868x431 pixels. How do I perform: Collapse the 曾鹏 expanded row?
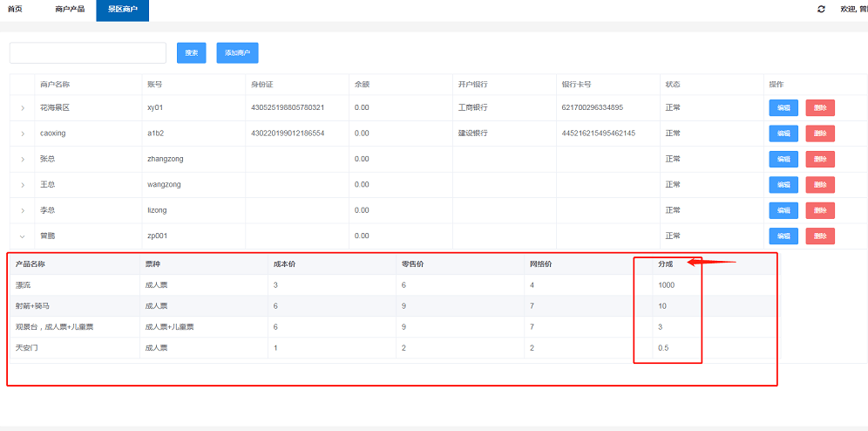coord(23,236)
